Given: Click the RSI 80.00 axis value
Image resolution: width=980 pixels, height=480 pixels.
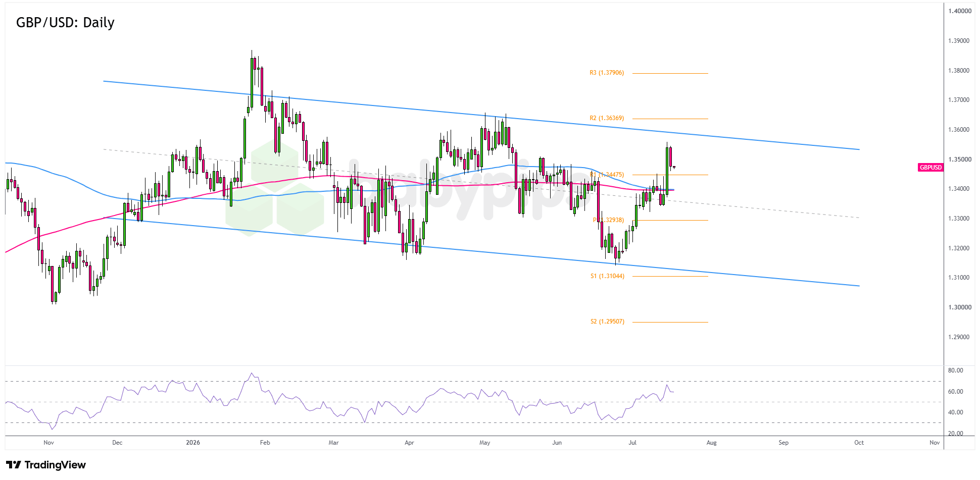Looking at the screenshot, I should (x=956, y=370).
